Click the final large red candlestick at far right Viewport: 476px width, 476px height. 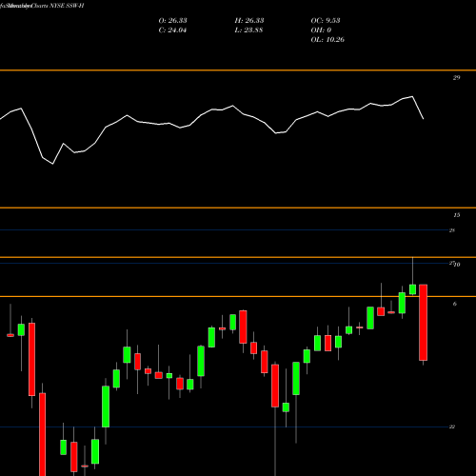(423, 323)
